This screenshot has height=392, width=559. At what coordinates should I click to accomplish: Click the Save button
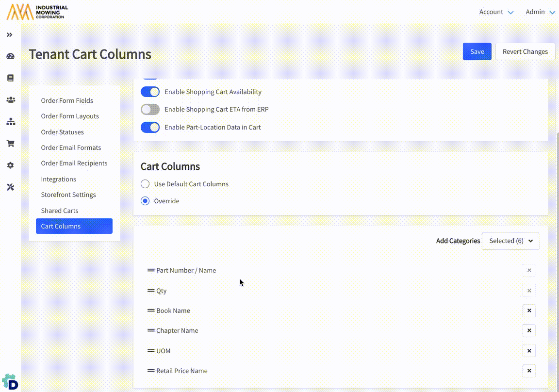(477, 51)
